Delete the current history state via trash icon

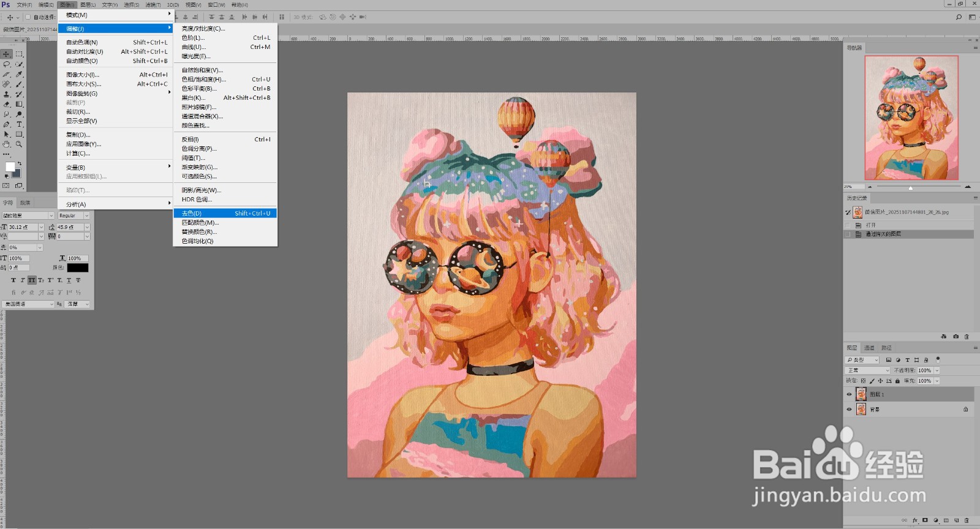click(967, 337)
